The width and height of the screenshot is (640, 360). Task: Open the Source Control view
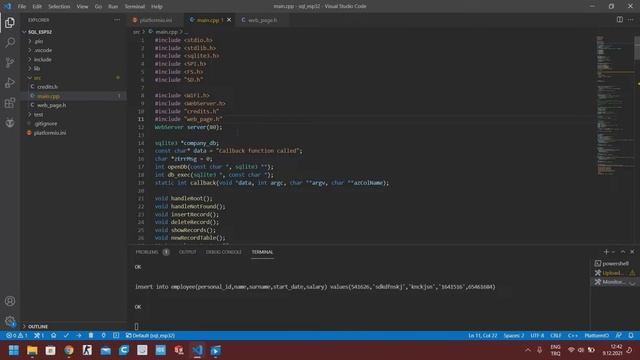[10, 62]
